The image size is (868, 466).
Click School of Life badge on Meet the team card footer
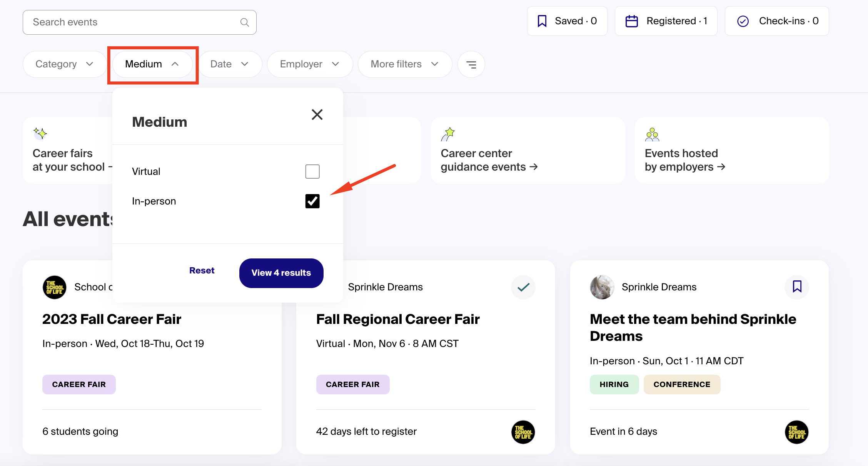pos(797,432)
